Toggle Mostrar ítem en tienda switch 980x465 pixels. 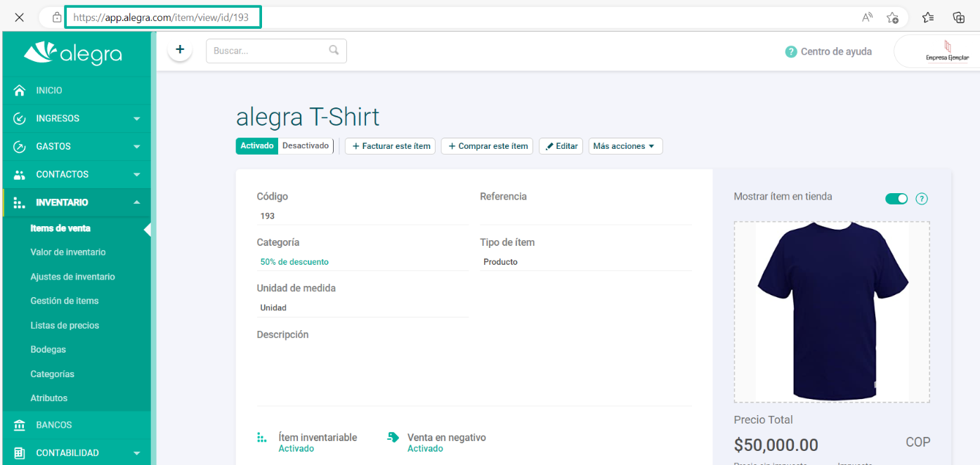click(x=896, y=199)
